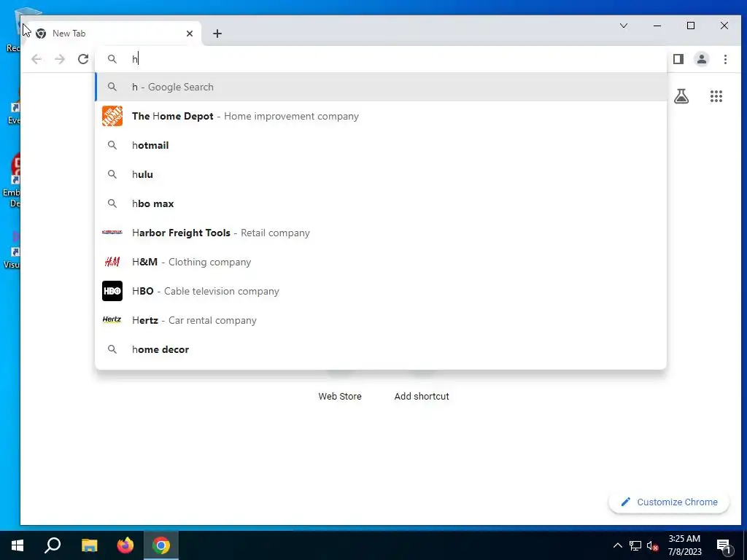Open File Explorer from the taskbar
The image size is (747, 560).
[89, 545]
